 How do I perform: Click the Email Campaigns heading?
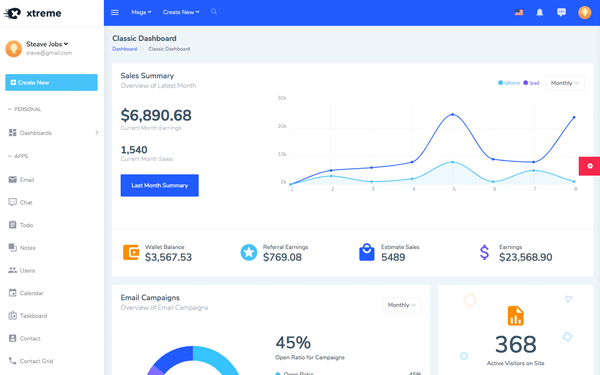coord(150,298)
